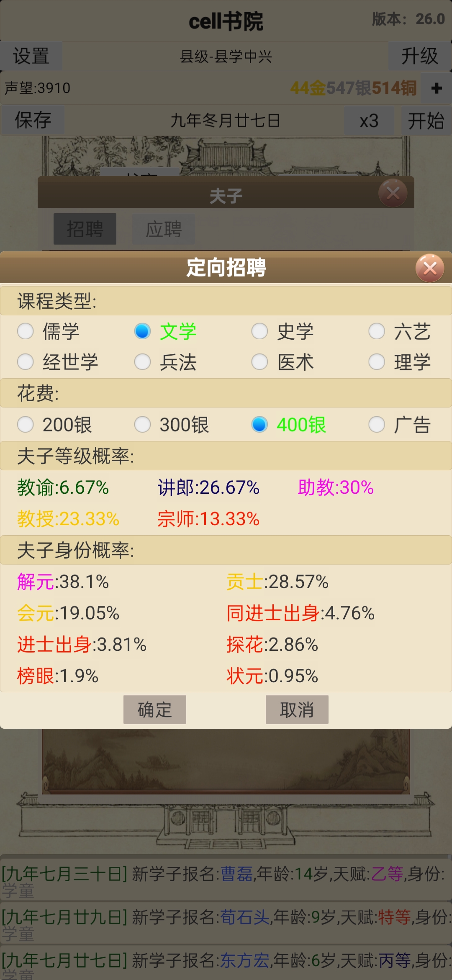
Task: Switch to the 招聘 tab
Action: pos(85,229)
